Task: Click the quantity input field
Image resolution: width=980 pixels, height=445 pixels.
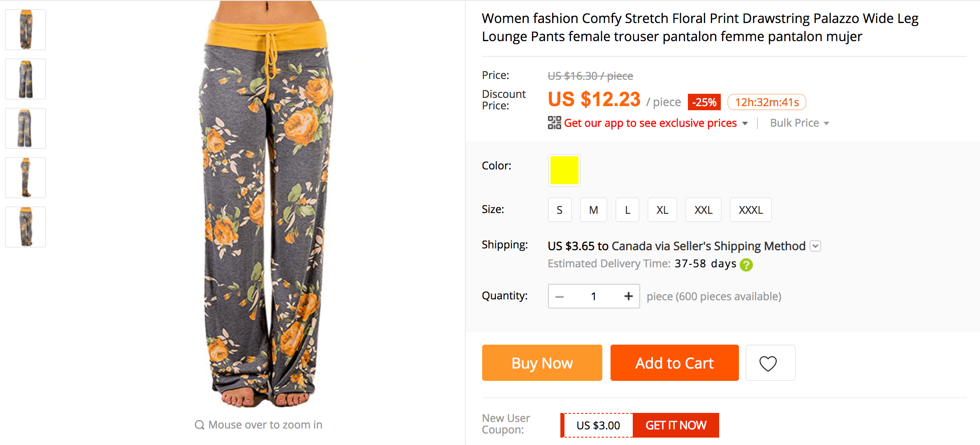Action: [x=594, y=296]
